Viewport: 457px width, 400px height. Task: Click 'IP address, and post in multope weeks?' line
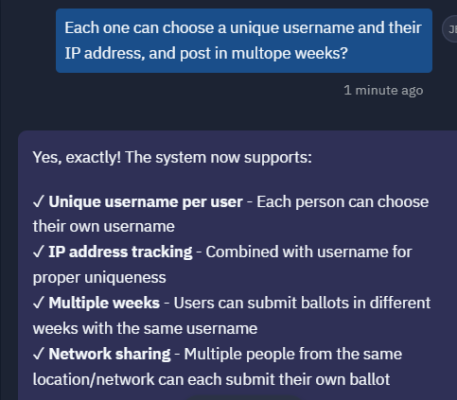(x=206, y=53)
